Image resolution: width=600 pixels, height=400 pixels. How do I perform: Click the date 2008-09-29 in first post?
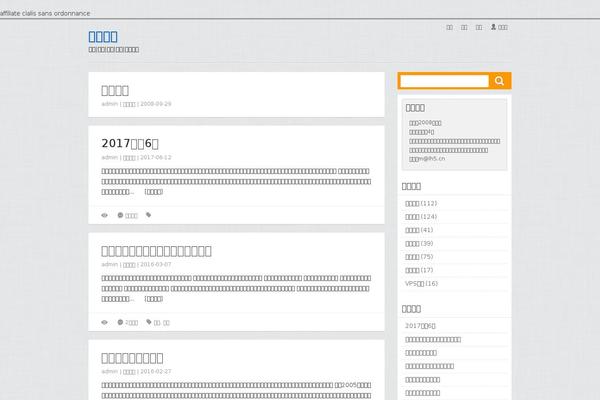coord(156,104)
